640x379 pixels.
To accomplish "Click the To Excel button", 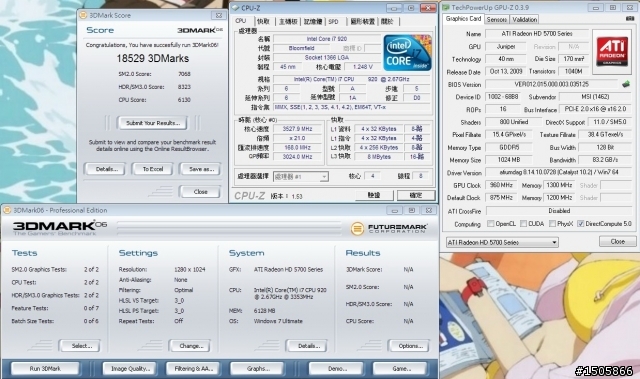I will [x=152, y=169].
